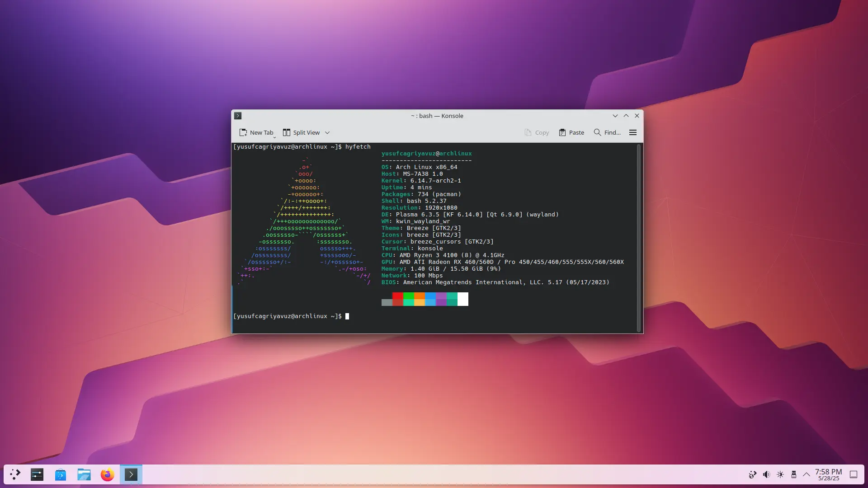Image resolution: width=868 pixels, height=488 pixels.
Task: Click the Konsole icon in the title bar
Action: tap(238, 116)
